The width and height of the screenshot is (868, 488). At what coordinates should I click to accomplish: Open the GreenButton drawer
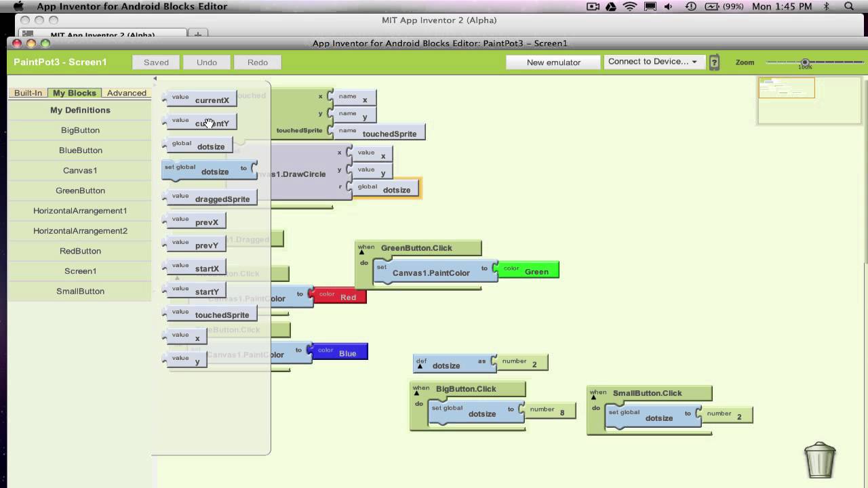point(80,190)
